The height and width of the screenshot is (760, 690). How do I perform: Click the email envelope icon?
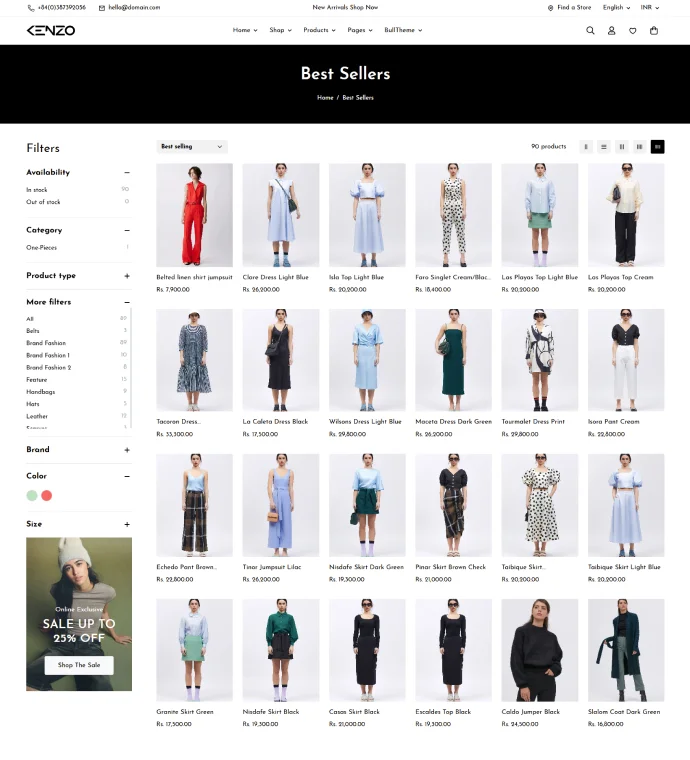[102, 8]
